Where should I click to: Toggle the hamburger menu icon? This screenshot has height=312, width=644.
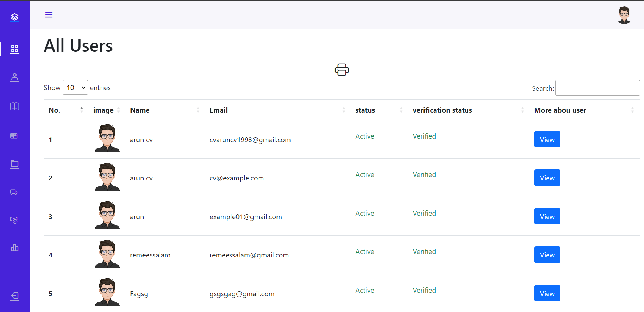[49, 15]
